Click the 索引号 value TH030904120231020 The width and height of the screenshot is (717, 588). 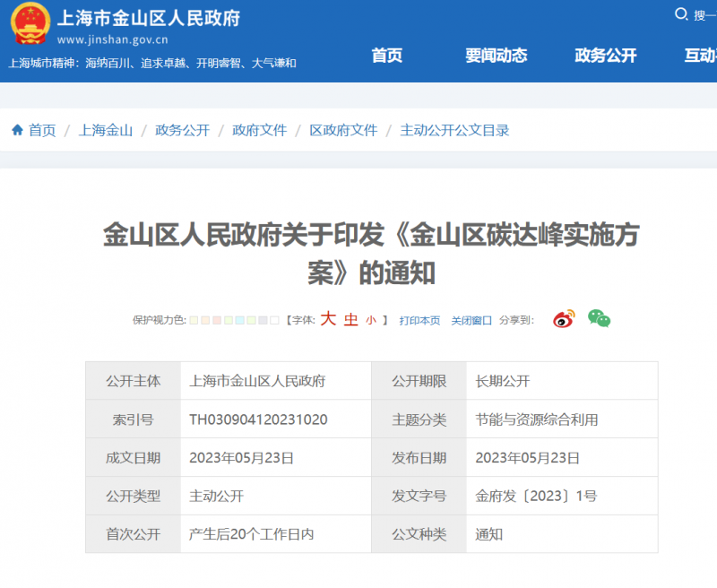(x=258, y=419)
